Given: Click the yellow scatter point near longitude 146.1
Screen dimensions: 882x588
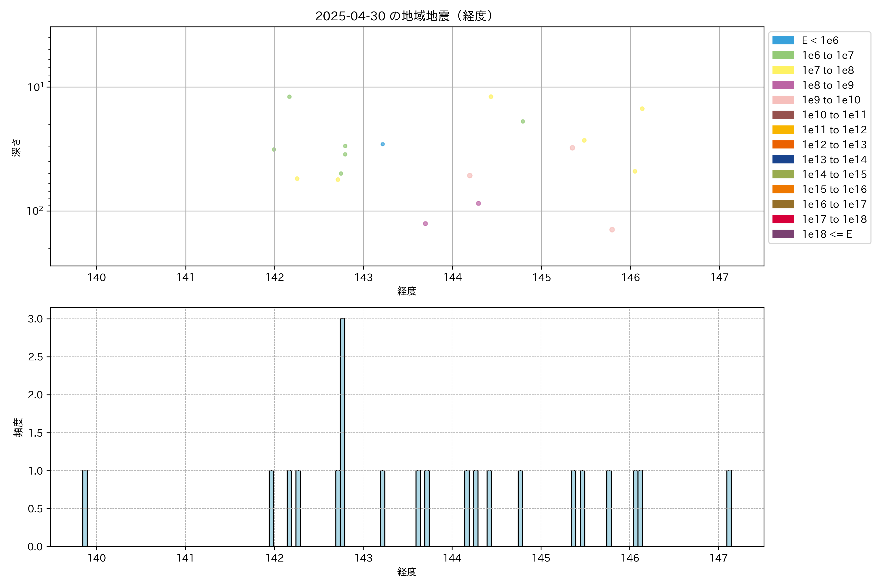Looking at the screenshot, I should point(642,109).
